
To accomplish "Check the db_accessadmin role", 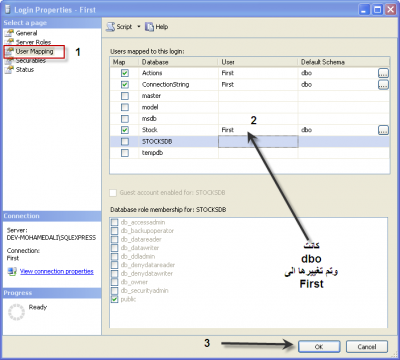I will (x=114, y=222).
